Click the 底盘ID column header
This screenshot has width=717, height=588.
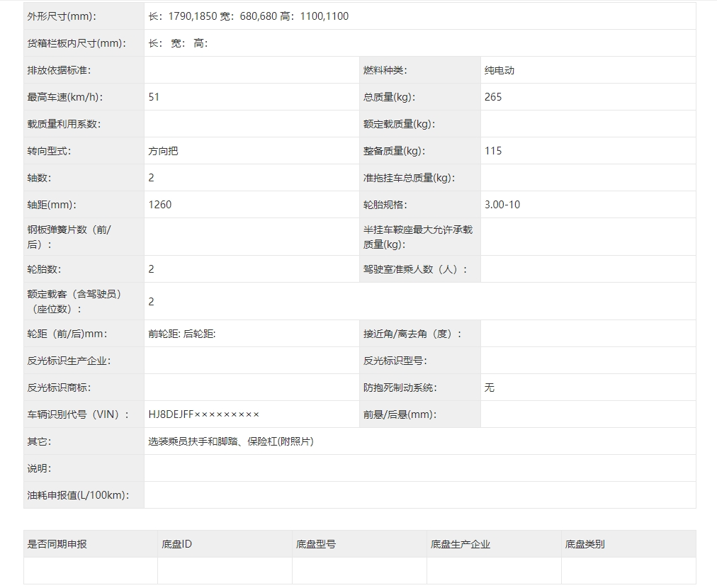pyautogui.click(x=177, y=544)
